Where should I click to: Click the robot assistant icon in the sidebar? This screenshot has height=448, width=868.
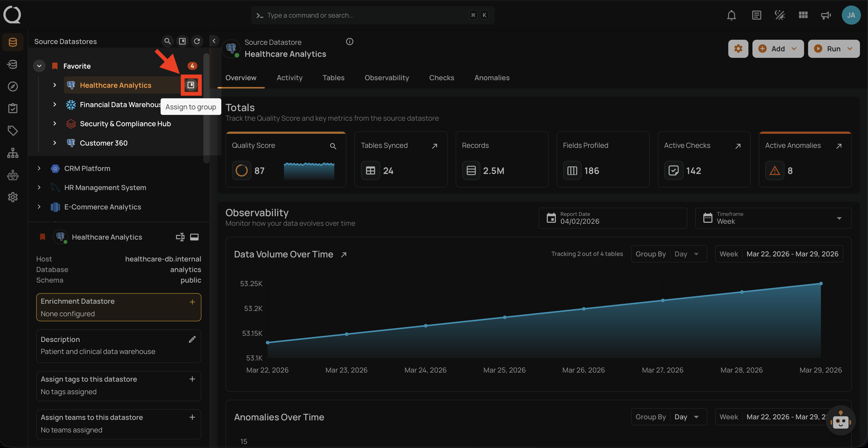pyautogui.click(x=13, y=175)
